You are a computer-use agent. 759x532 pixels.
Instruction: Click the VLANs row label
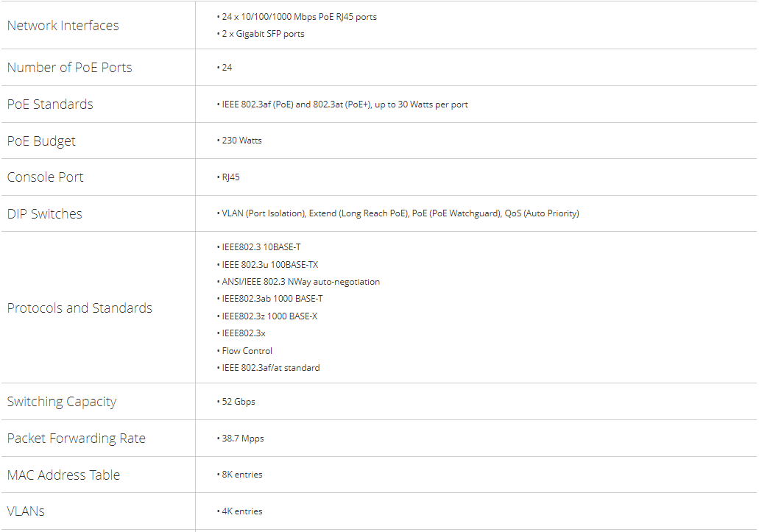(x=26, y=511)
